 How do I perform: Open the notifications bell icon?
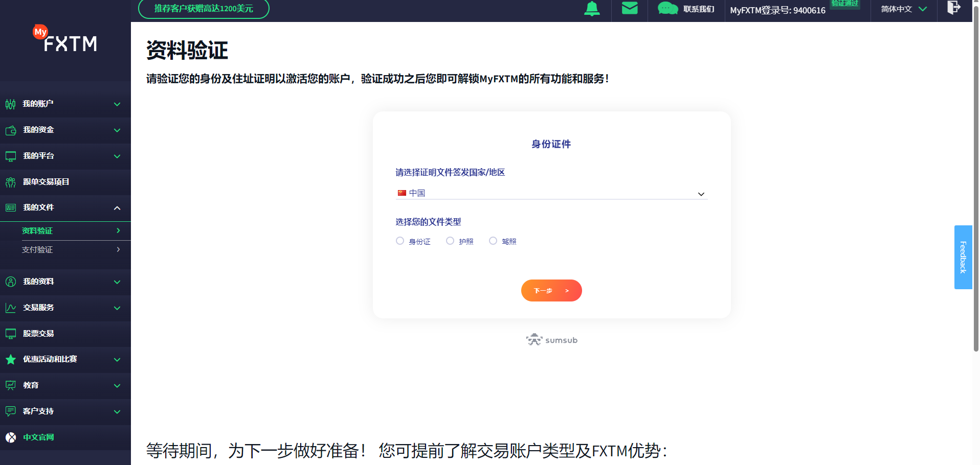point(592,8)
